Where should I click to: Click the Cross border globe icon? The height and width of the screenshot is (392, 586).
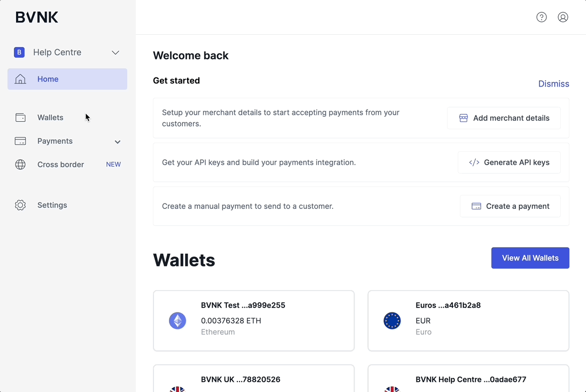(20, 164)
